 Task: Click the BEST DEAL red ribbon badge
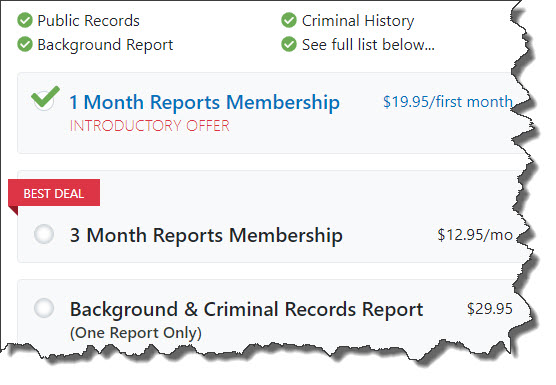pos(54,193)
